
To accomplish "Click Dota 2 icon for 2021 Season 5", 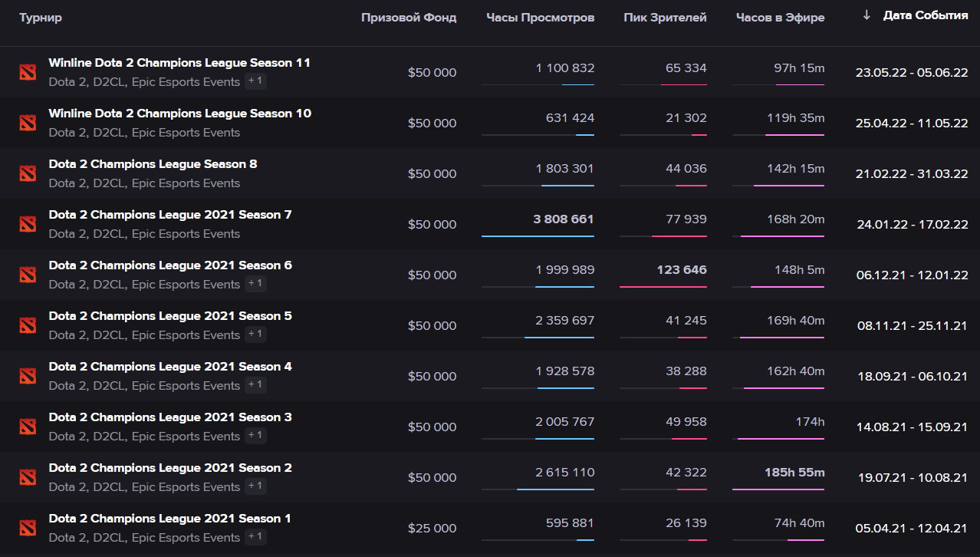I will 28,325.
